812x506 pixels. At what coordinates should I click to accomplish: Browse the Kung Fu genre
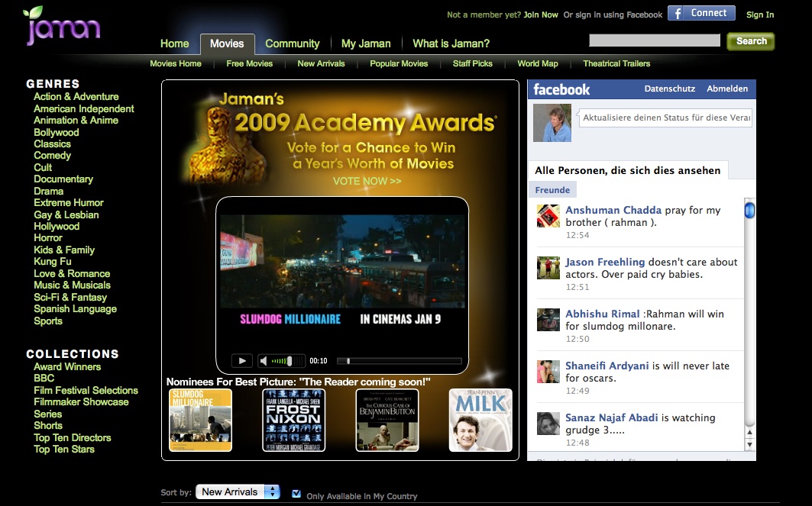52,262
